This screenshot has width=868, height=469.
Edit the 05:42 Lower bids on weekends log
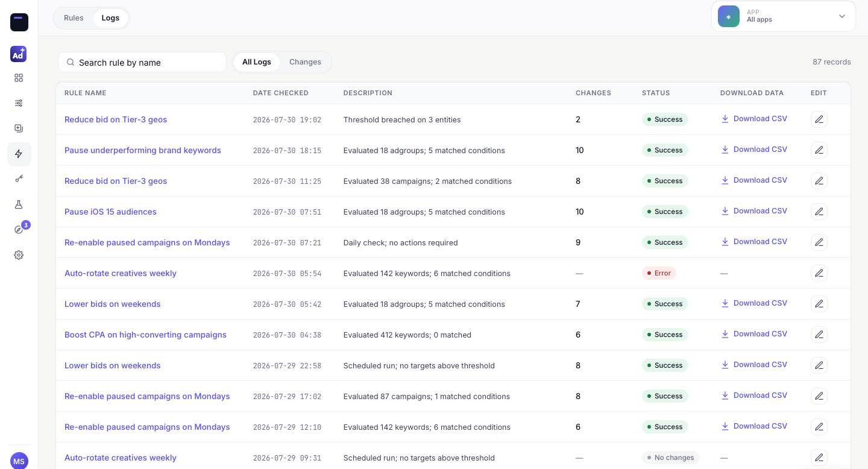(x=819, y=304)
